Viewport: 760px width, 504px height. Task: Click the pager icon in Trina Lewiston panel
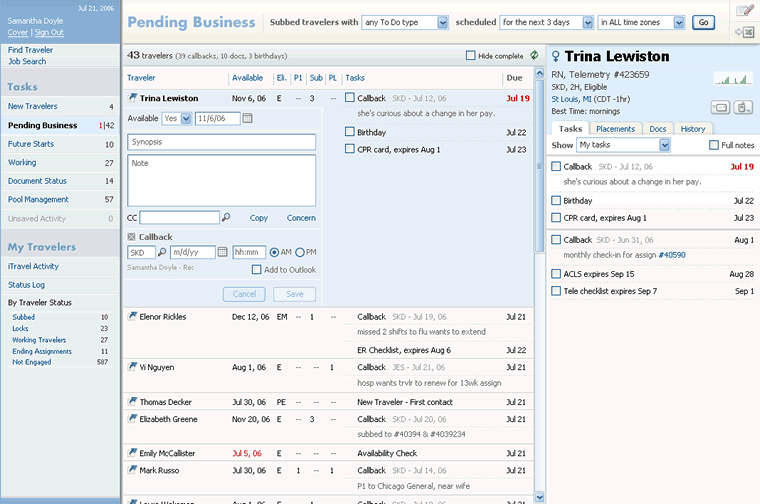click(x=720, y=107)
